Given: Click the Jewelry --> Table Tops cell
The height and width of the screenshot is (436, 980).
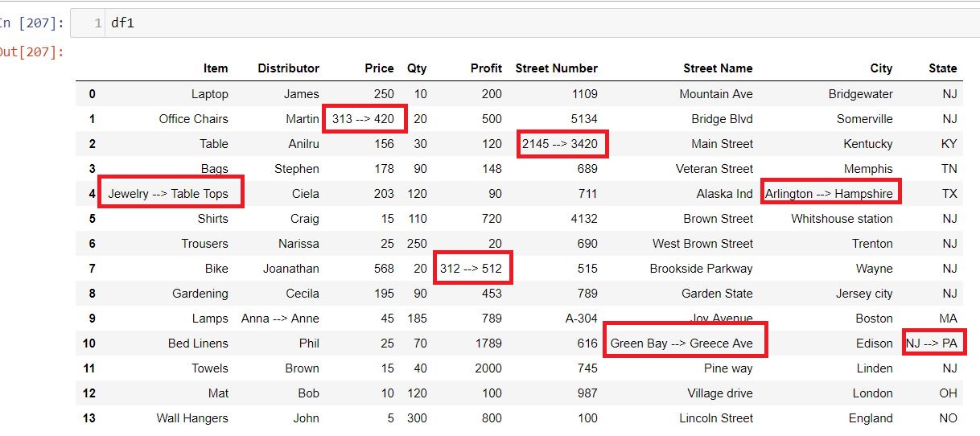Looking at the screenshot, I should 170,194.
